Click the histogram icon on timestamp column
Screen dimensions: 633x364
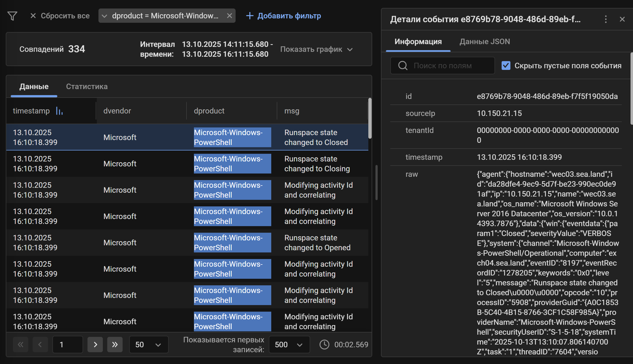(59, 111)
